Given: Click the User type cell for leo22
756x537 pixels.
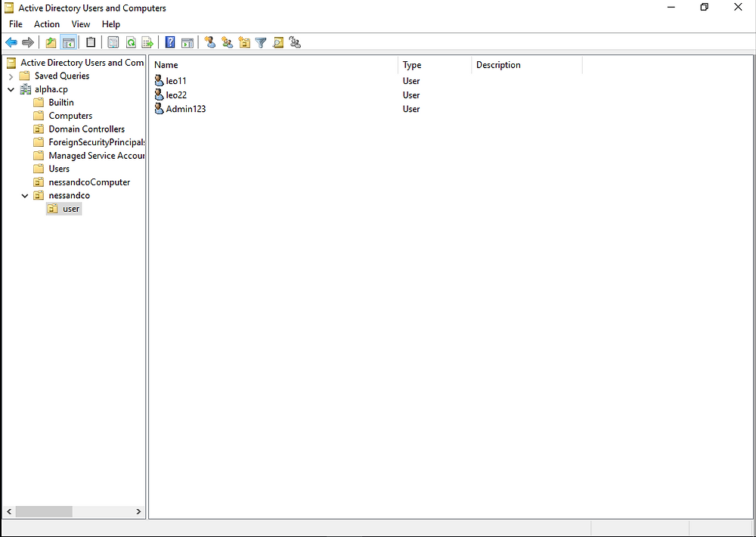Looking at the screenshot, I should coord(411,95).
